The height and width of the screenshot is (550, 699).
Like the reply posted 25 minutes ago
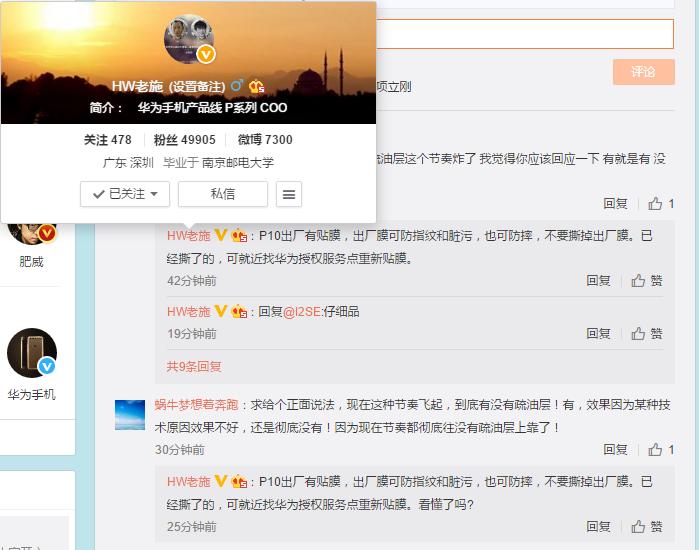tap(647, 526)
